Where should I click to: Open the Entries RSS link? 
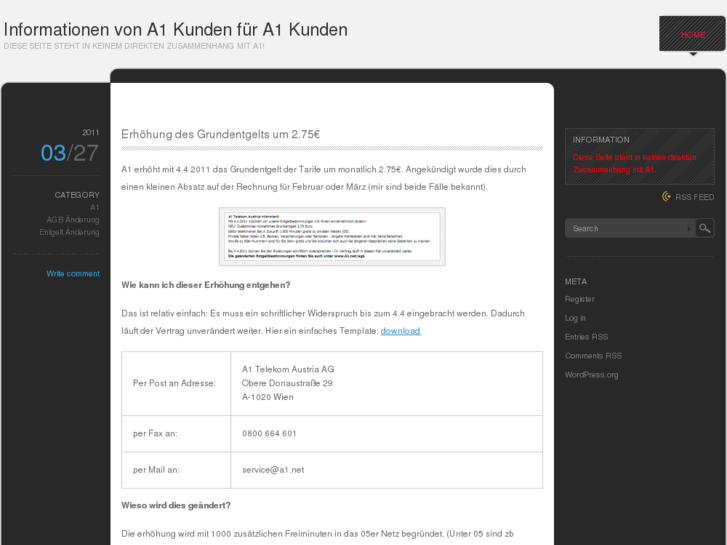586,337
